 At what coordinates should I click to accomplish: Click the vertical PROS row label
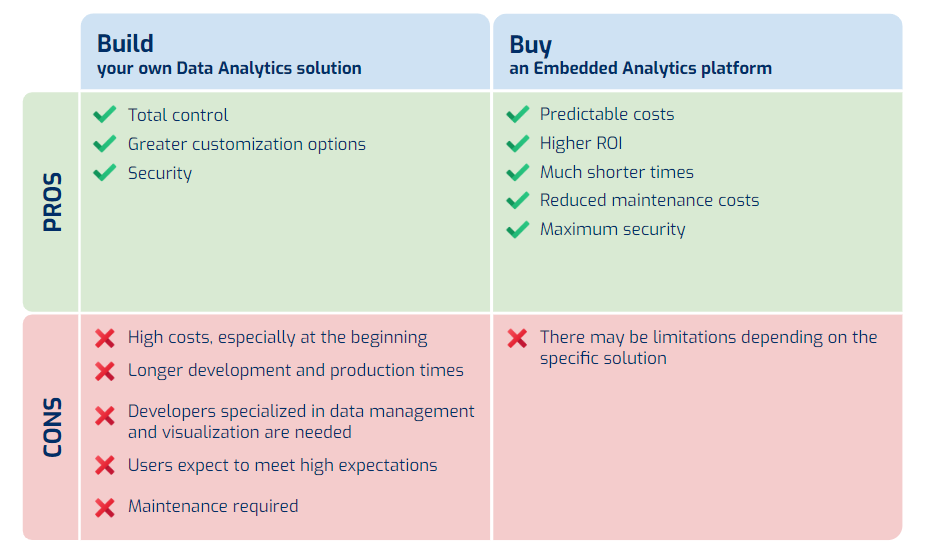[x=53, y=202]
